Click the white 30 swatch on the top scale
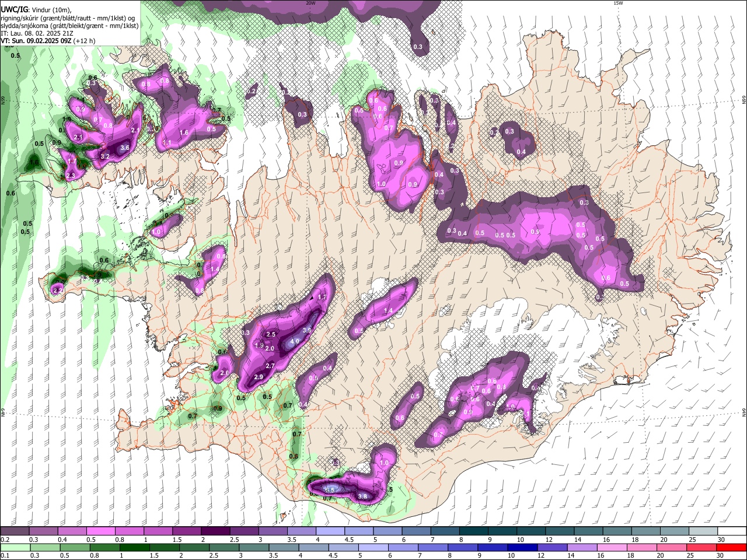The width and height of the screenshot is (747, 560). click(732, 531)
